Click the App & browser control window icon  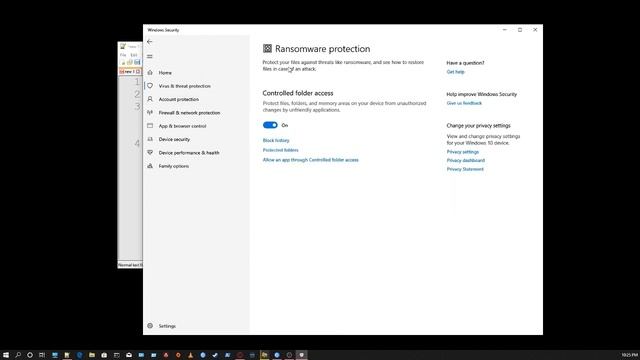pyautogui.click(x=150, y=126)
